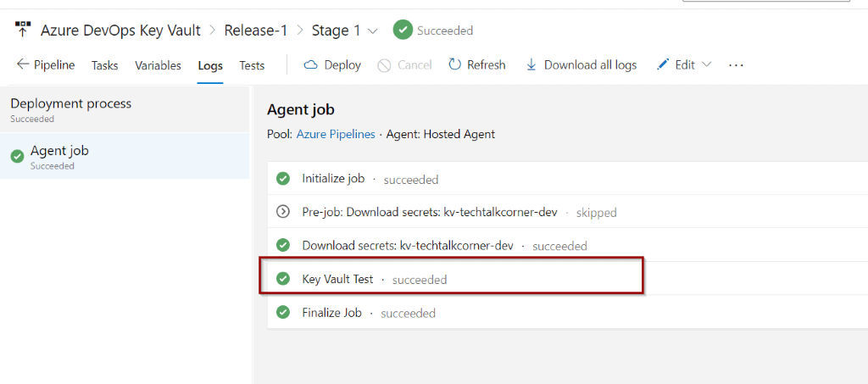
Task: Click the back arrow next to Pipeline
Action: tap(23, 64)
